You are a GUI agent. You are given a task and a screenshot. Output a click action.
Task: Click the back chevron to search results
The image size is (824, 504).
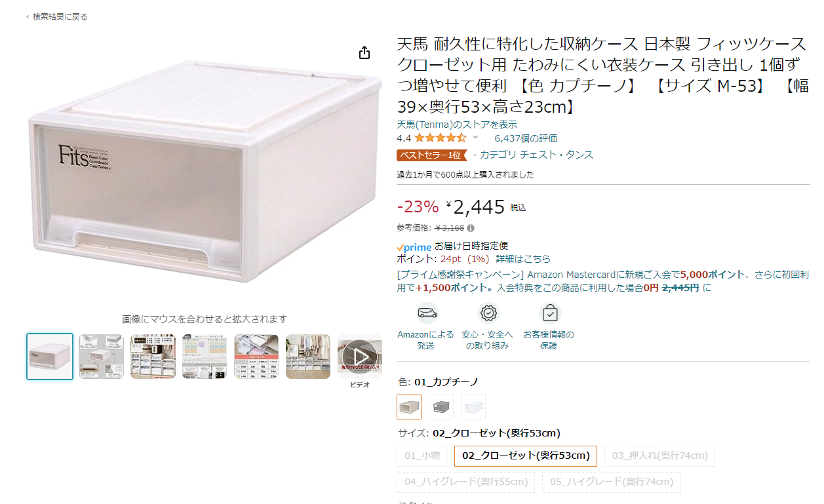click(28, 17)
